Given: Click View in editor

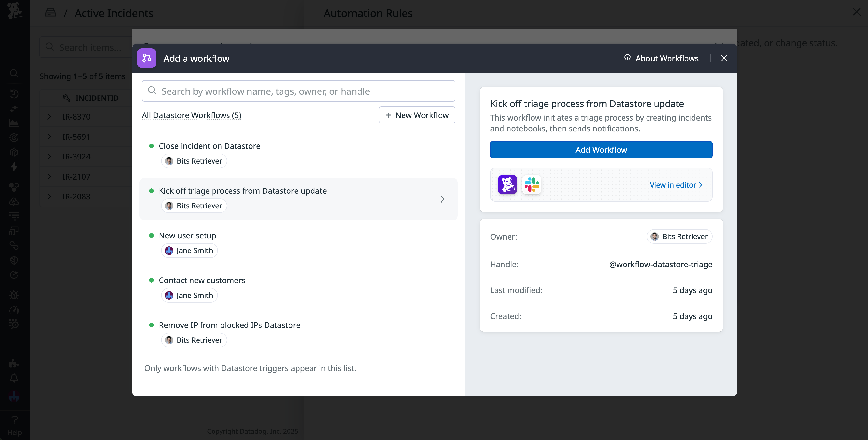Looking at the screenshot, I should (675, 185).
